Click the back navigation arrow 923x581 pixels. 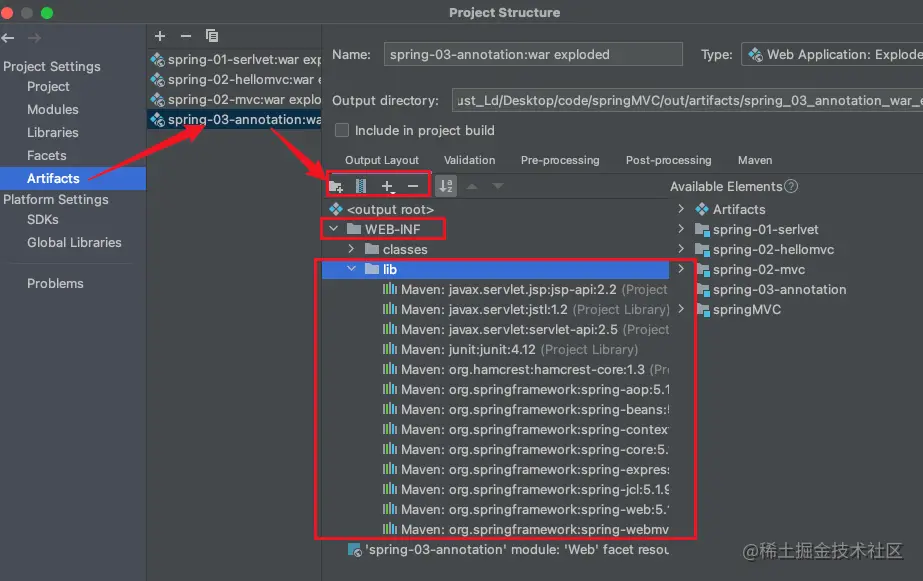pyautogui.click(x=8, y=38)
